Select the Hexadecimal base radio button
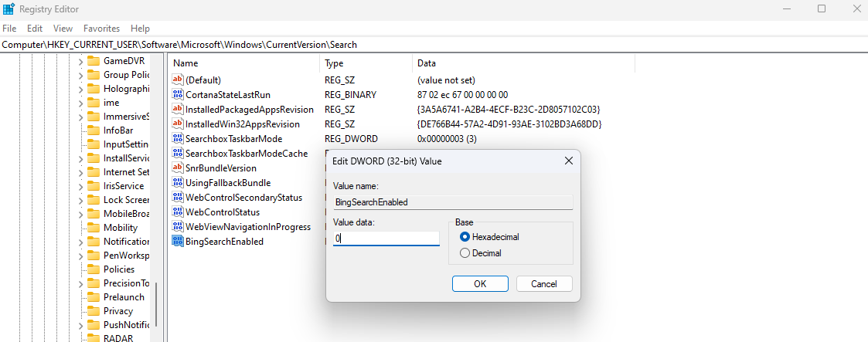Image resolution: width=868 pixels, height=342 pixels. pyautogui.click(x=465, y=237)
